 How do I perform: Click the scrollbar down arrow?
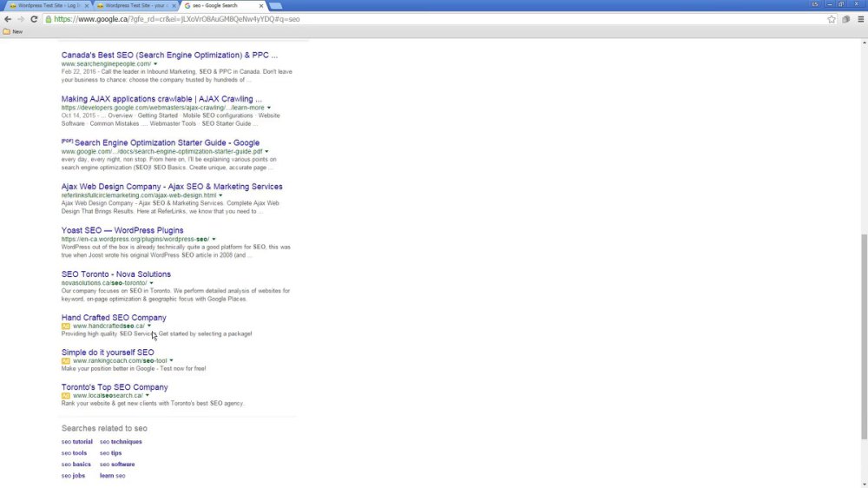(x=865, y=485)
